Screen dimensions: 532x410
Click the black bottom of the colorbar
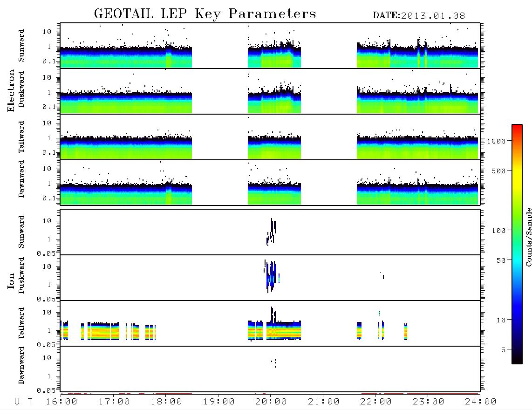[517, 360]
